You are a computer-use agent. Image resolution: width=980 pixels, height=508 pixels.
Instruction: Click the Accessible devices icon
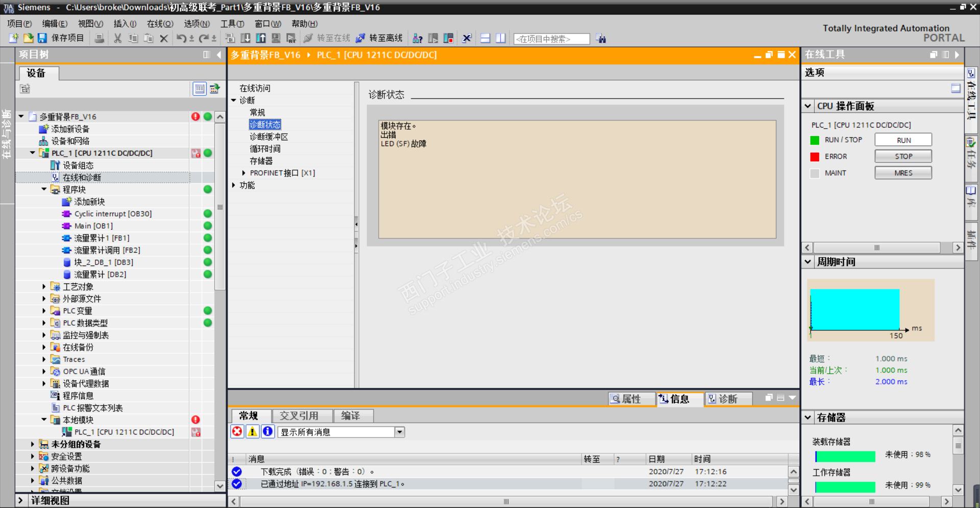418,38
